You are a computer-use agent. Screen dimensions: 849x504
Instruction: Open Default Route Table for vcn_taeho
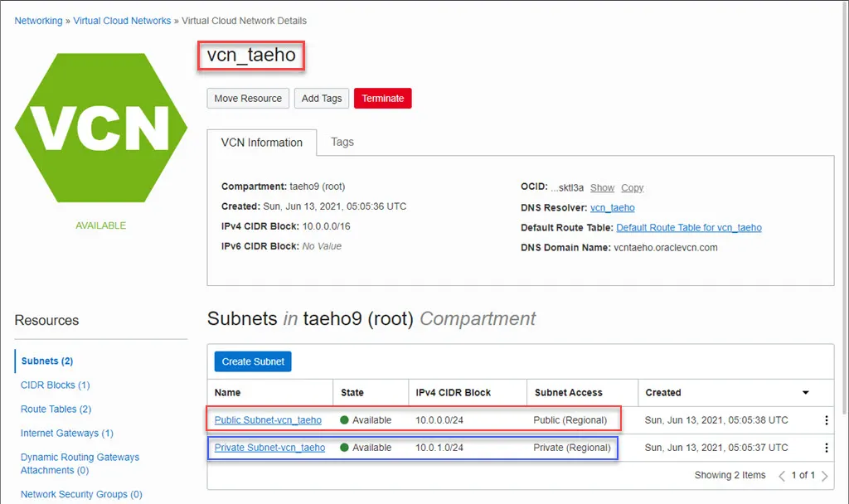[x=688, y=227]
